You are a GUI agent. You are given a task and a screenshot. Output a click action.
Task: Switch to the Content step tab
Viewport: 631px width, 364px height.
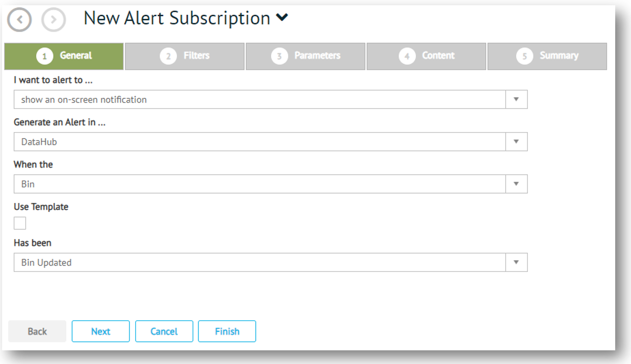427,56
